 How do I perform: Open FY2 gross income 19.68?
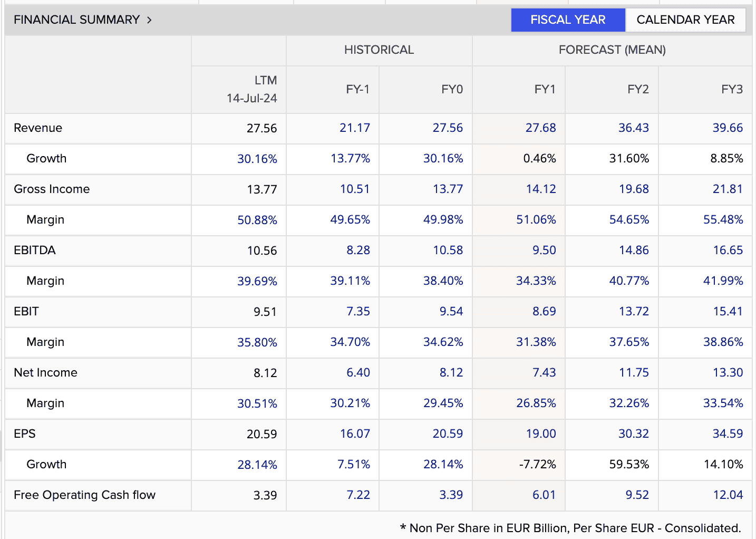coord(634,189)
